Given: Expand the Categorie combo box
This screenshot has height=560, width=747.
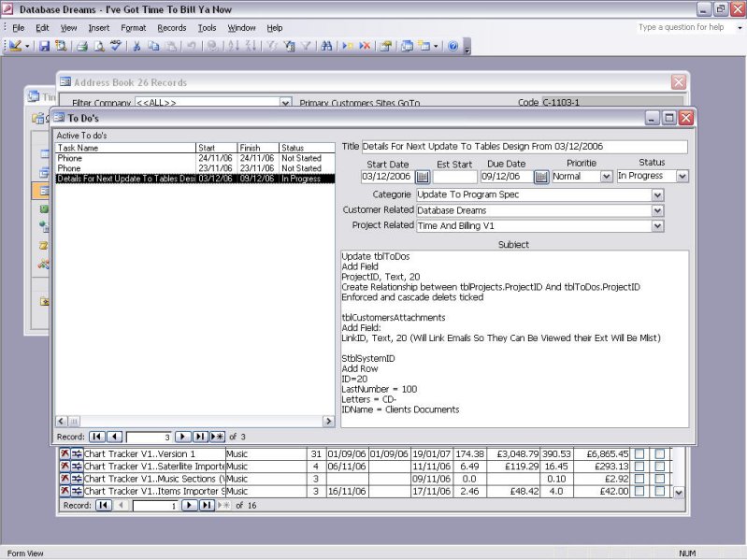Looking at the screenshot, I should (x=657, y=194).
